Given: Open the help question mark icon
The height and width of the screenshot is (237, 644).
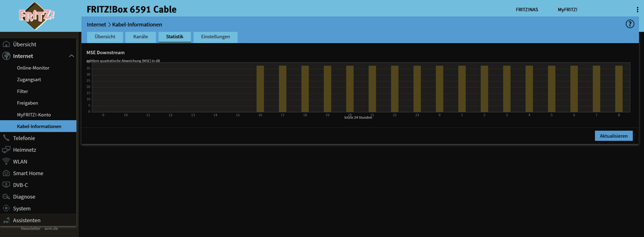Looking at the screenshot, I should click(x=630, y=24).
